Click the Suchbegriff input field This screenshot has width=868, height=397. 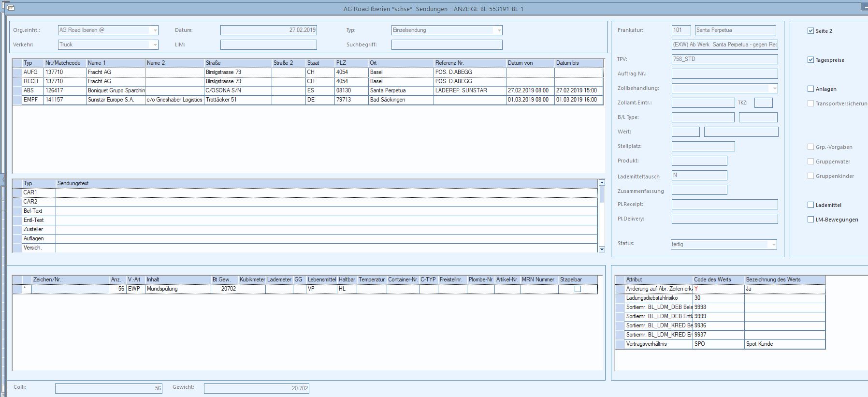point(447,45)
